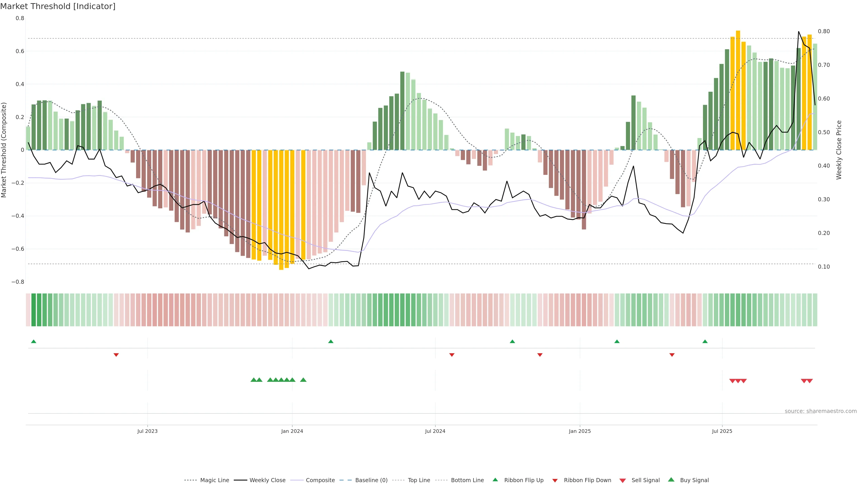Click the Top Line legend label
This screenshot has height=488, width=868.
[419, 480]
